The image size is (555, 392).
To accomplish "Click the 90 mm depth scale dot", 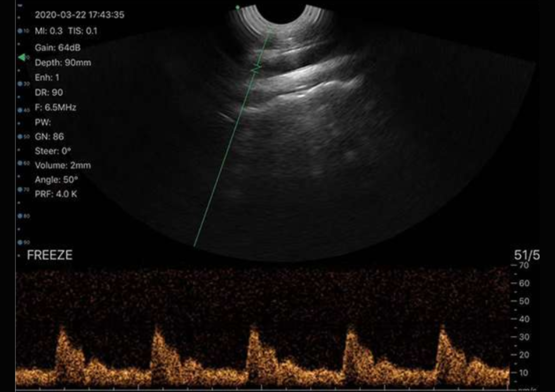I will point(20,242).
